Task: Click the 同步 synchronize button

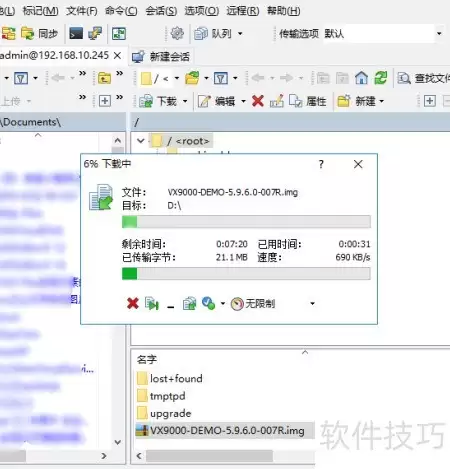Action: pyautogui.click(x=39, y=33)
